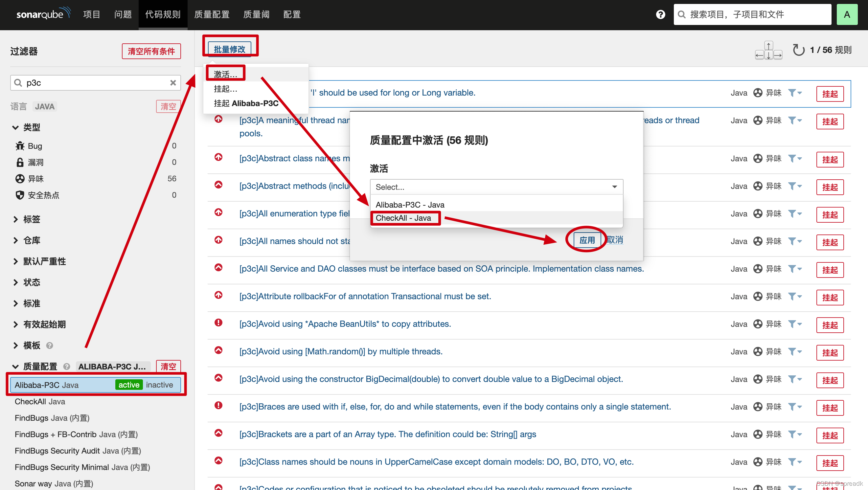868x490 pixels.
Task: Select 异味 code smell type filter
Action: [x=36, y=178]
